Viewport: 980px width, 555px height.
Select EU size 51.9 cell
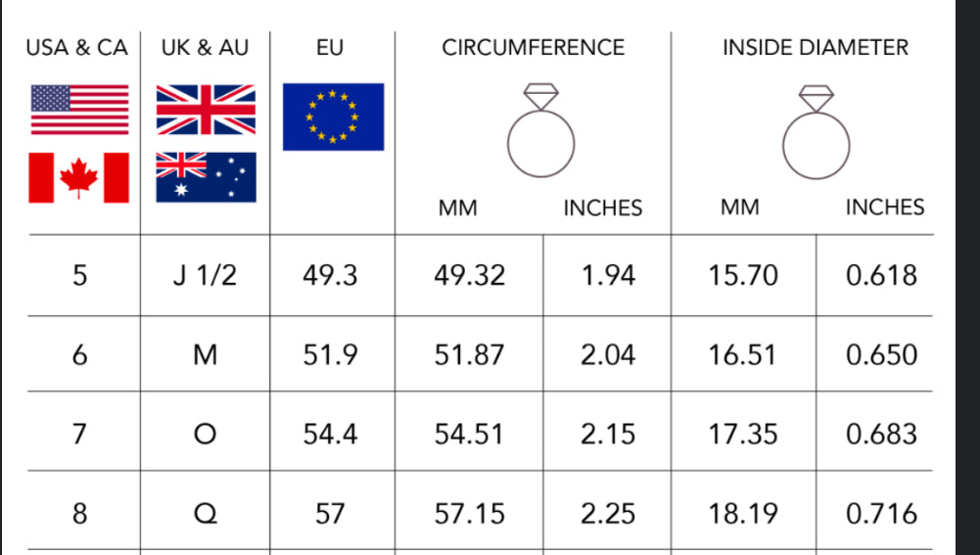330,355
